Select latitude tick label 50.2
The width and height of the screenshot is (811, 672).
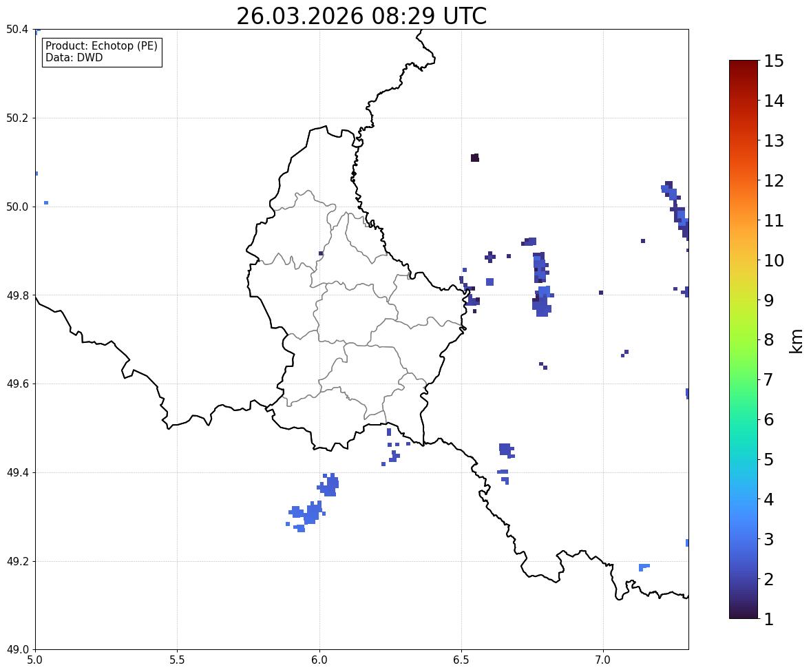17,118
